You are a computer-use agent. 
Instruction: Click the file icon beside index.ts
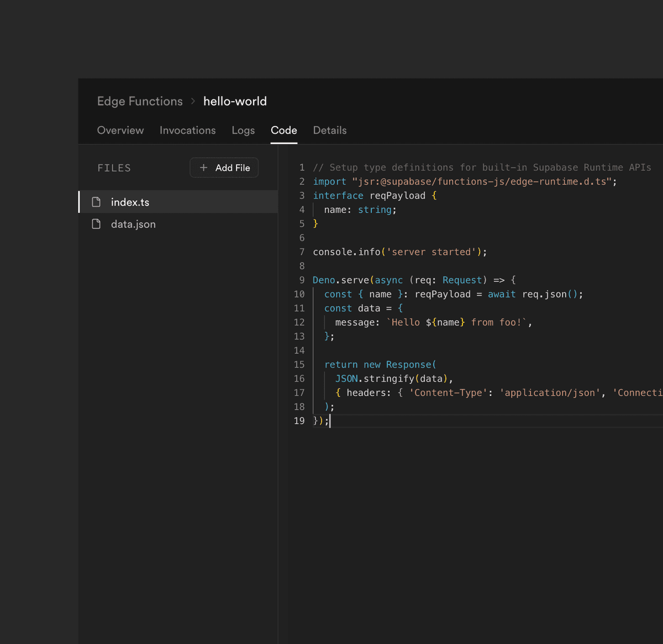(x=96, y=202)
